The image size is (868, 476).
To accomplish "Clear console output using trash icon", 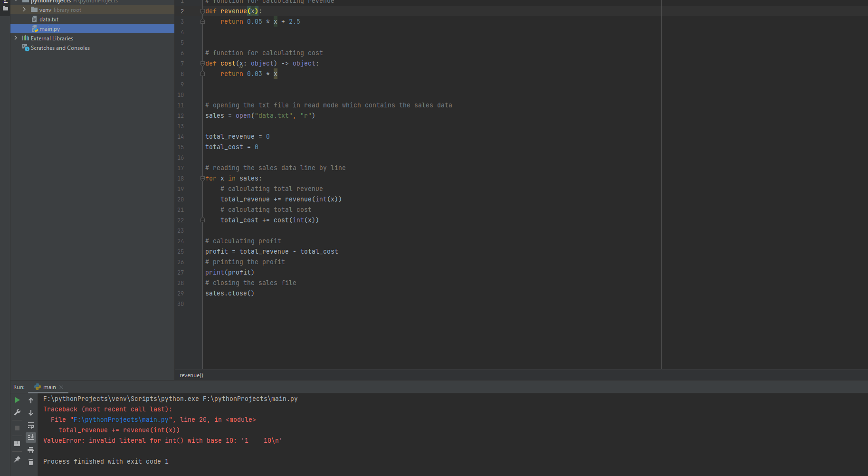I will coord(31,461).
